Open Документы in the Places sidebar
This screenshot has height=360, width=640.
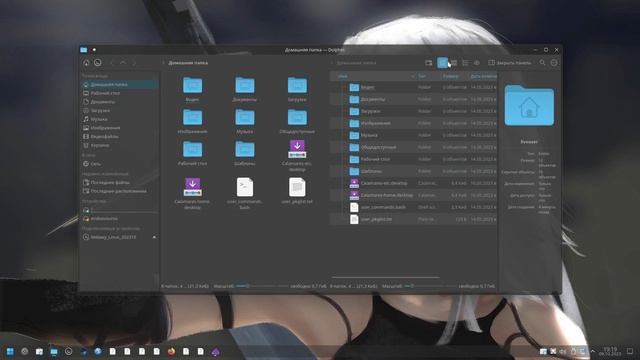pyautogui.click(x=119, y=102)
